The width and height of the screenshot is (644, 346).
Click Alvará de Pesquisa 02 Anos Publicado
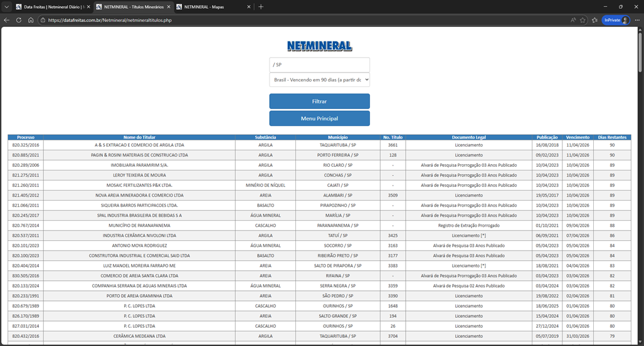468,286
